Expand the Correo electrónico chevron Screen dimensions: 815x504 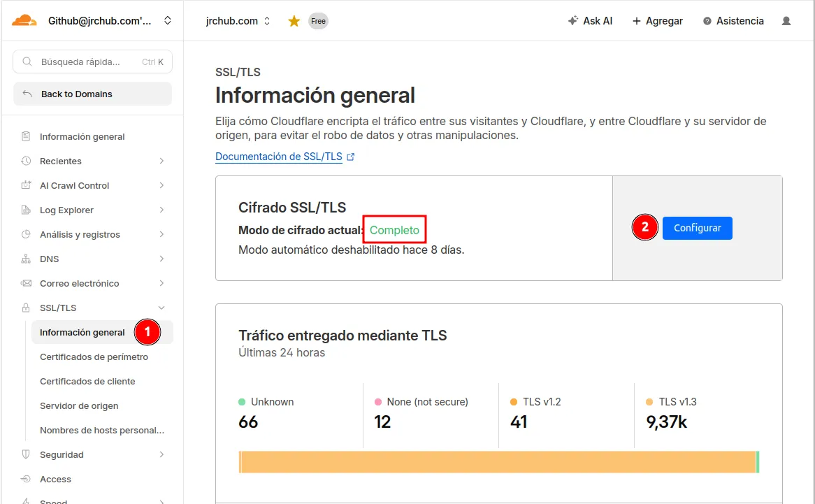[x=161, y=283]
